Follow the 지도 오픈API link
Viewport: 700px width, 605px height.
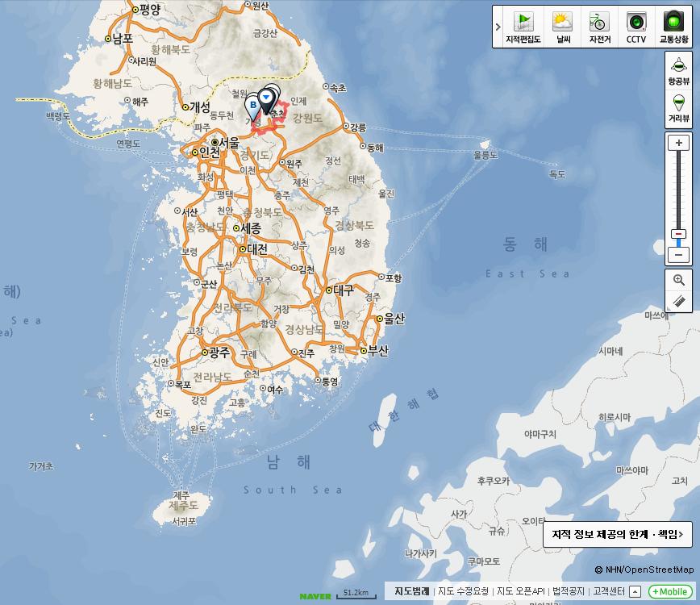pyautogui.click(x=520, y=592)
